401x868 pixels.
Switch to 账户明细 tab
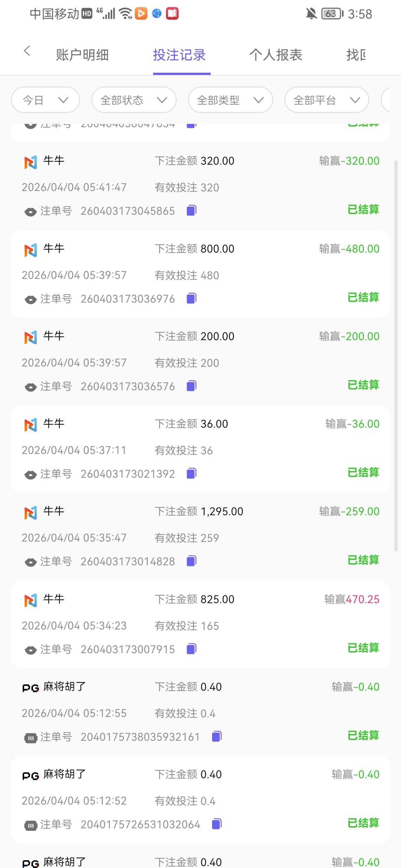point(82,55)
